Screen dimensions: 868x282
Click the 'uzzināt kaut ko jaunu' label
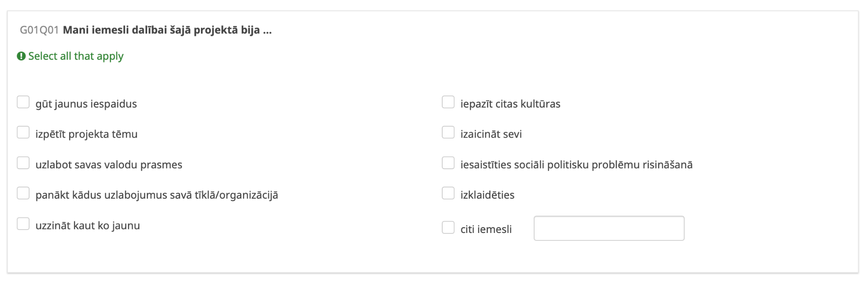click(x=87, y=226)
